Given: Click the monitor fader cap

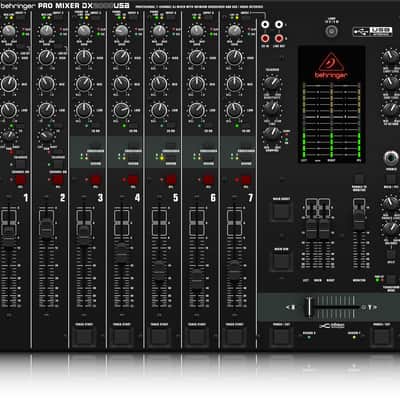Looking at the screenshot, I should coord(359,221).
